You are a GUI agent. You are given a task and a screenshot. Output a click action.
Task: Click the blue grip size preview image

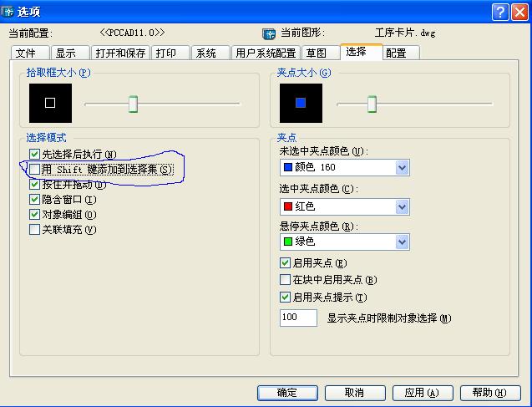301,103
